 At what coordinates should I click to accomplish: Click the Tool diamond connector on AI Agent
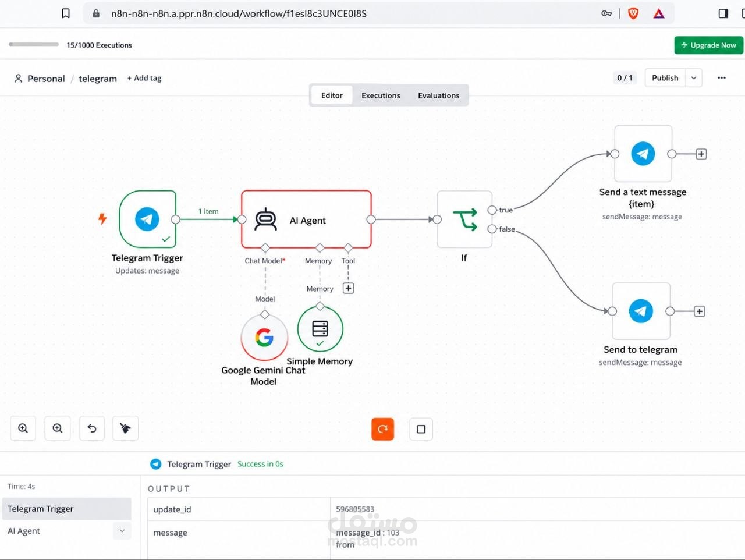[348, 248]
